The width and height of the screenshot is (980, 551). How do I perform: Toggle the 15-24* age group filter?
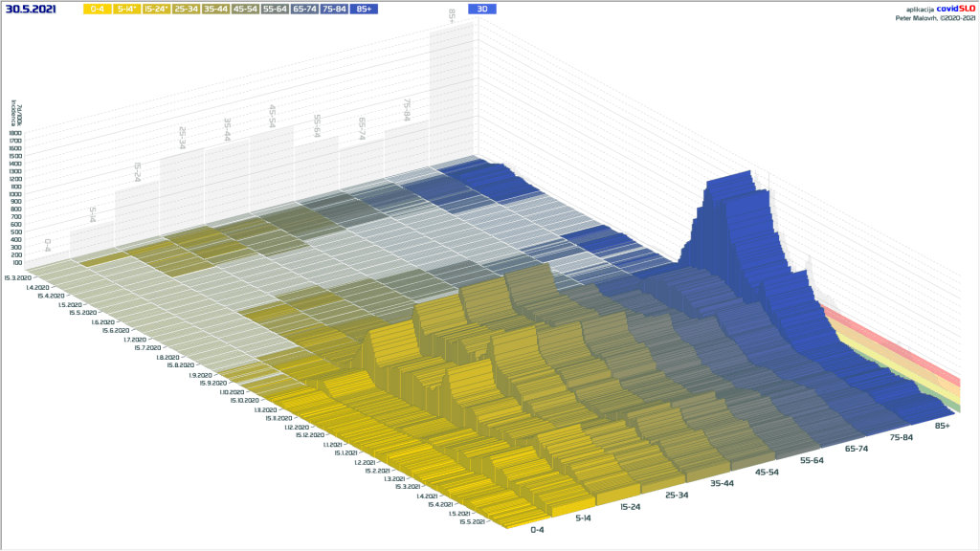click(156, 9)
